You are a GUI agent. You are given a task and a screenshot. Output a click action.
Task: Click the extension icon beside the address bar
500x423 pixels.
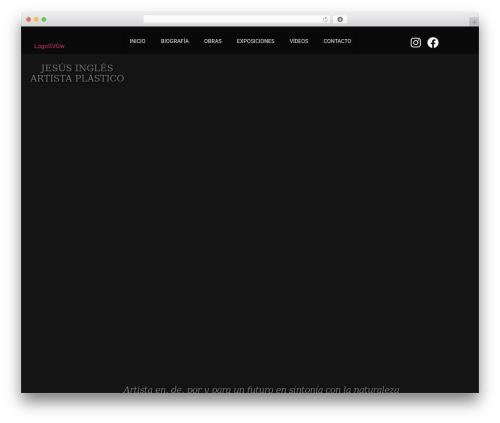[340, 19]
